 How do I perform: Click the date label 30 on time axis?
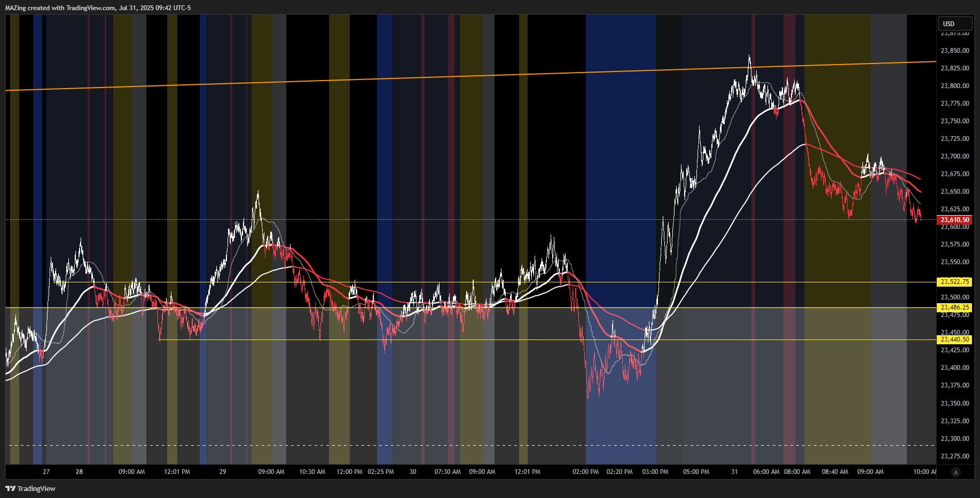point(413,472)
